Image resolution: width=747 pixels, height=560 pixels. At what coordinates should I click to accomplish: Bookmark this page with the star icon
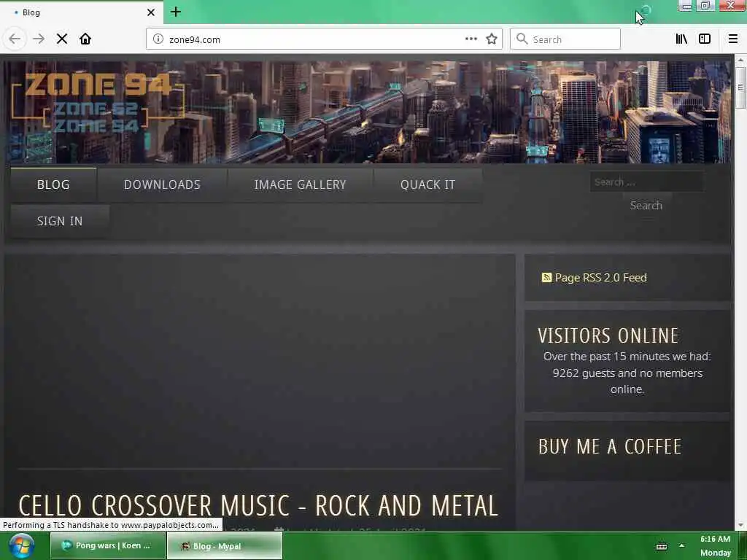coord(492,39)
